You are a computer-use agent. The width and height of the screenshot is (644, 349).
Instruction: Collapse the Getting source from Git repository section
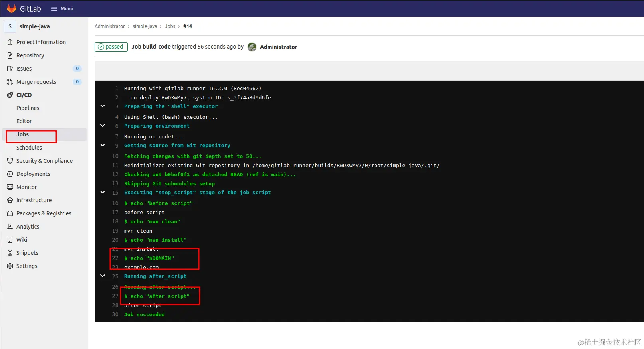(x=103, y=145)
